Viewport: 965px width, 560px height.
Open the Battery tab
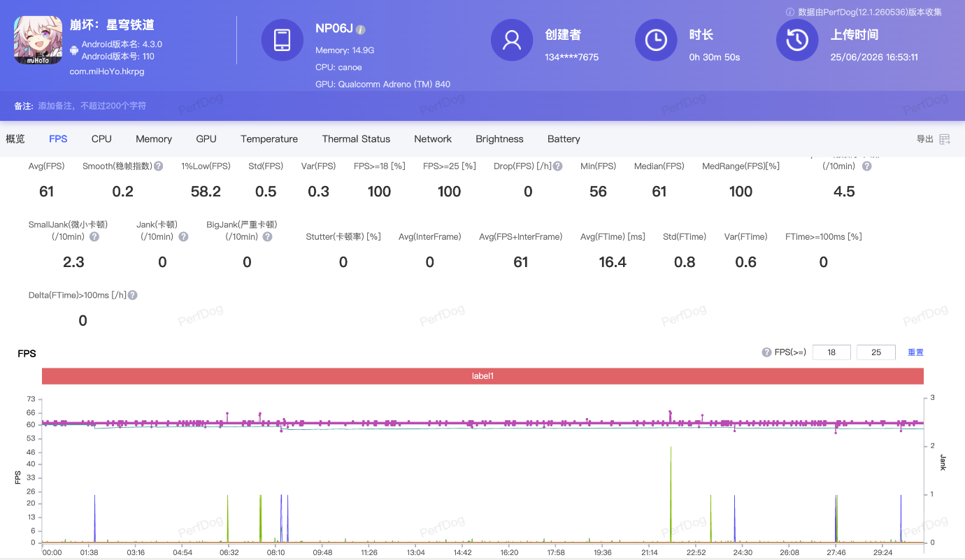564,139
